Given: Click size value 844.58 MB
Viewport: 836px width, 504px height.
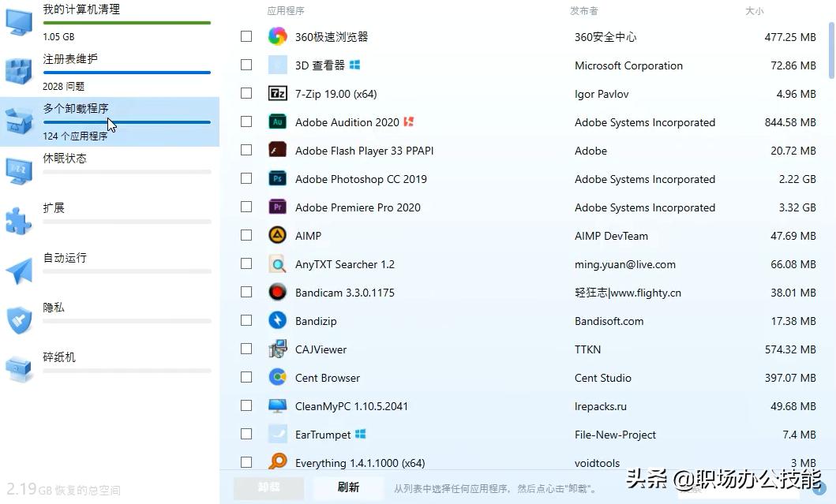Looking at the screenshot, I should click(790, 122).
